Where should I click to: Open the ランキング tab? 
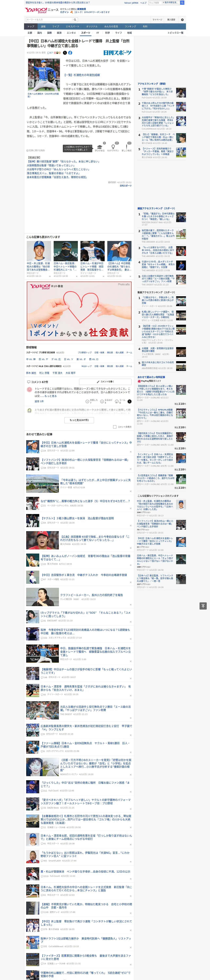pos(130,27)
